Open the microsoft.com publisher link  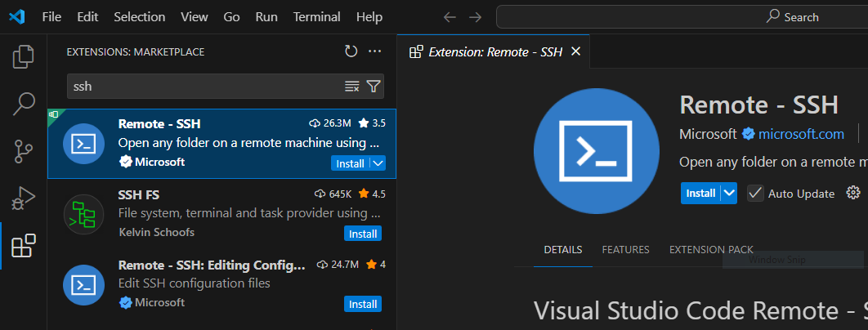(801, 133)
